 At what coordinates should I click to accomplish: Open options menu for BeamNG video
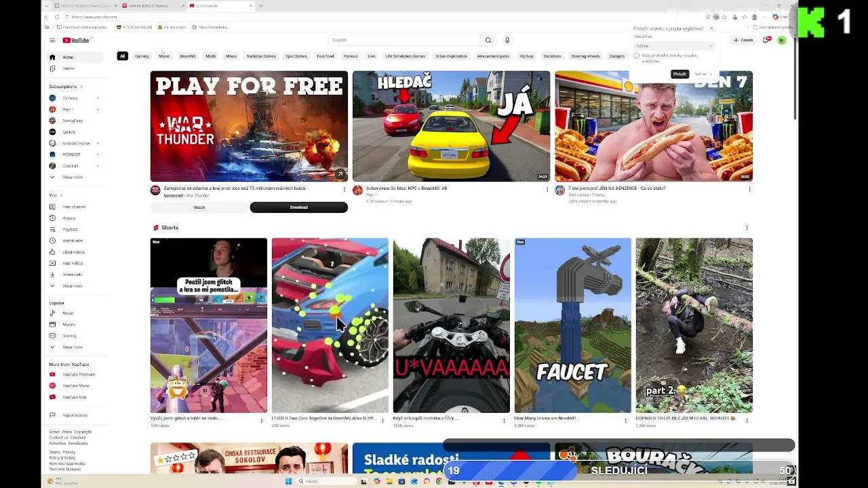(x=547, y=189)
